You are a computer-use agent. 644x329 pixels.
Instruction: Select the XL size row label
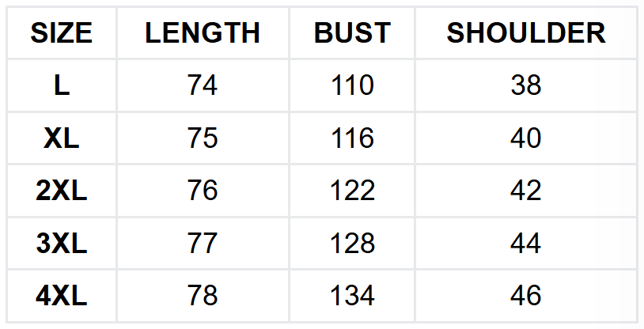pyautogui.click(x=62, y=138)
